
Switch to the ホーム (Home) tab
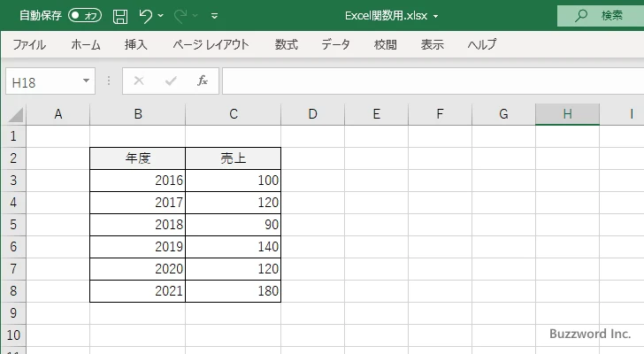pyautogui.click(x=86, y=44)
